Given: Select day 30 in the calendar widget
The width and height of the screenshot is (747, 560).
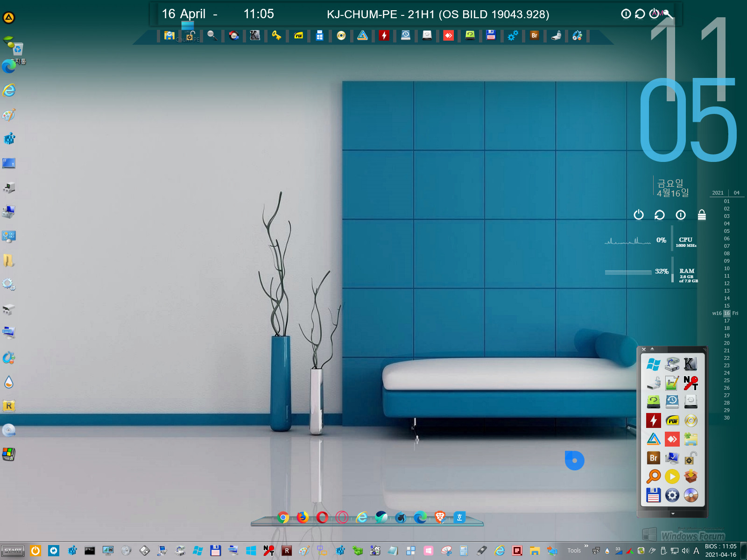Looking at the screenshot, I should click(727, 418).
